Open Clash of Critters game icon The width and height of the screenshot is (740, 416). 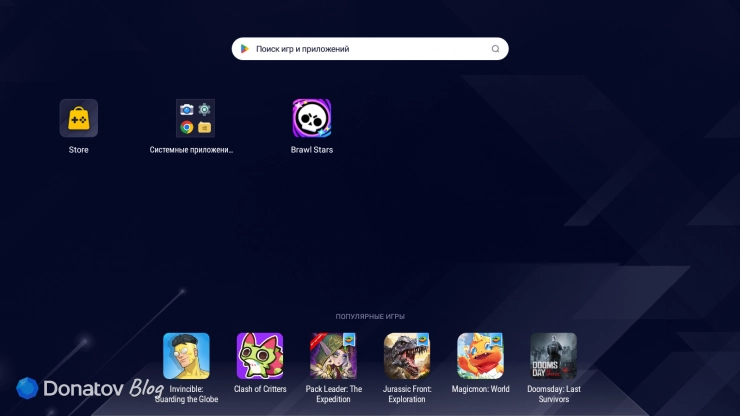pos(260,356)
